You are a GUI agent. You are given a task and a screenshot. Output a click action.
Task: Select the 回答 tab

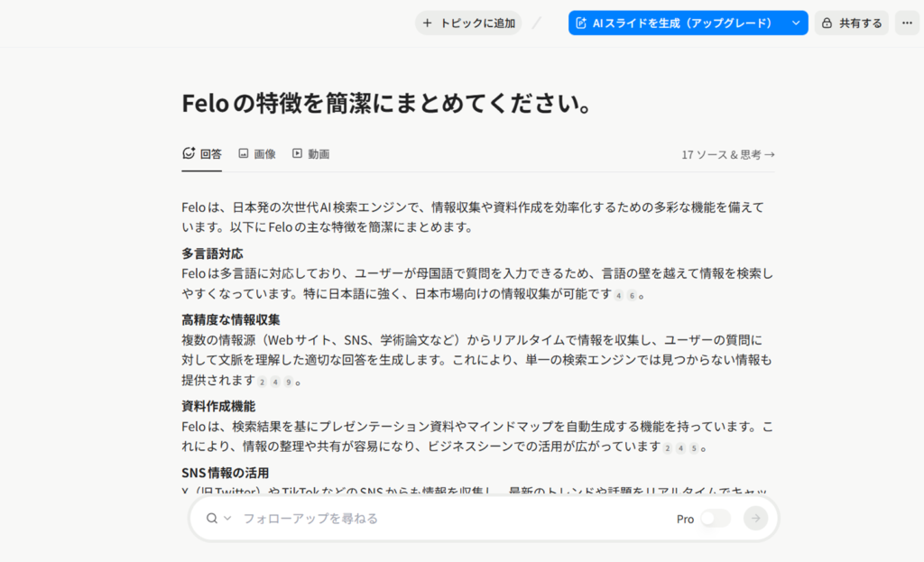[201, 154]
